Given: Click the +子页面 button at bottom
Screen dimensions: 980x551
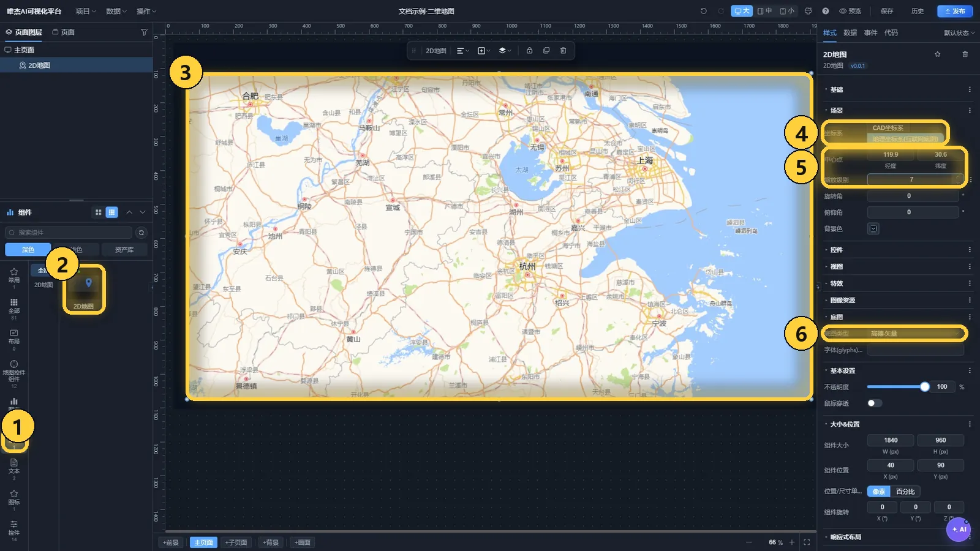Looking at the screenshot, I should [x=236, y=542].
